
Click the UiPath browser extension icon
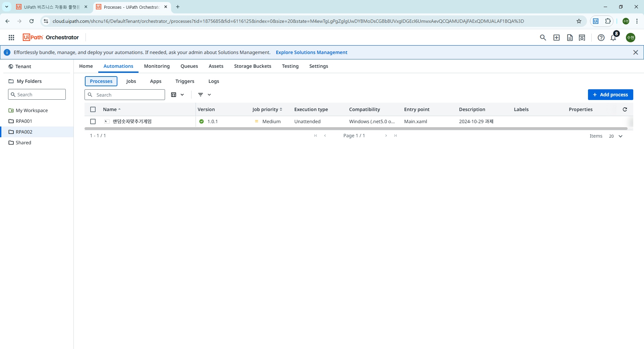(x=596, y=21)
